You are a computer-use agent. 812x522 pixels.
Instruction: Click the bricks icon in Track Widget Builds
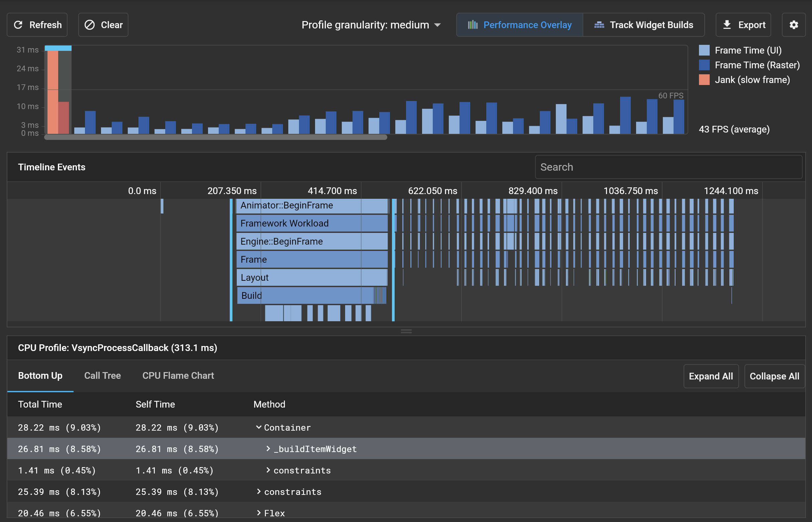(599, 25)
